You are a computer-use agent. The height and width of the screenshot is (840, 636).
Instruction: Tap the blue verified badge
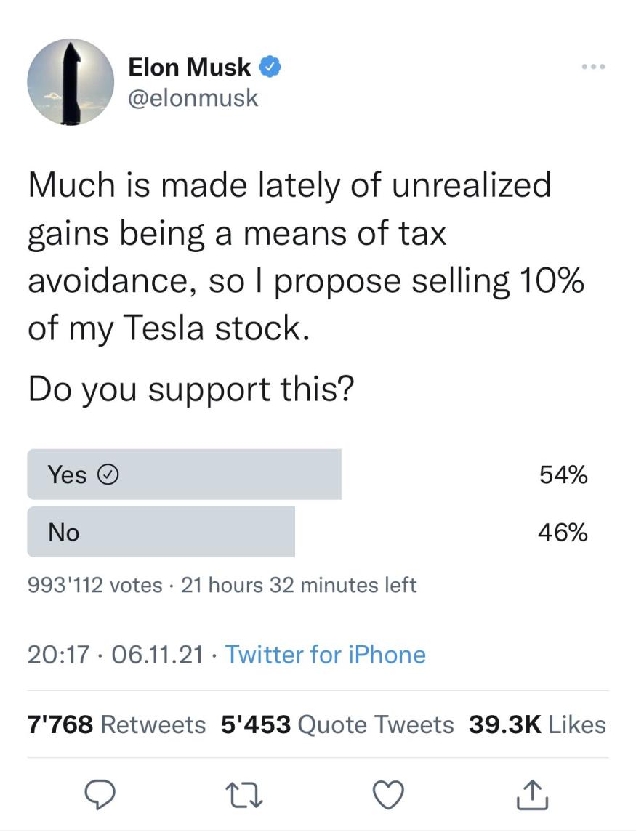pyautogui.click(x=270, y=67)
